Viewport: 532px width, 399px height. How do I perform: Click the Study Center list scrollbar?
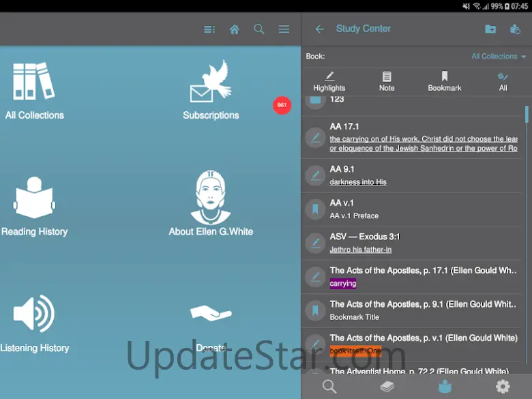pyautogui.click(x=527, y=115)
